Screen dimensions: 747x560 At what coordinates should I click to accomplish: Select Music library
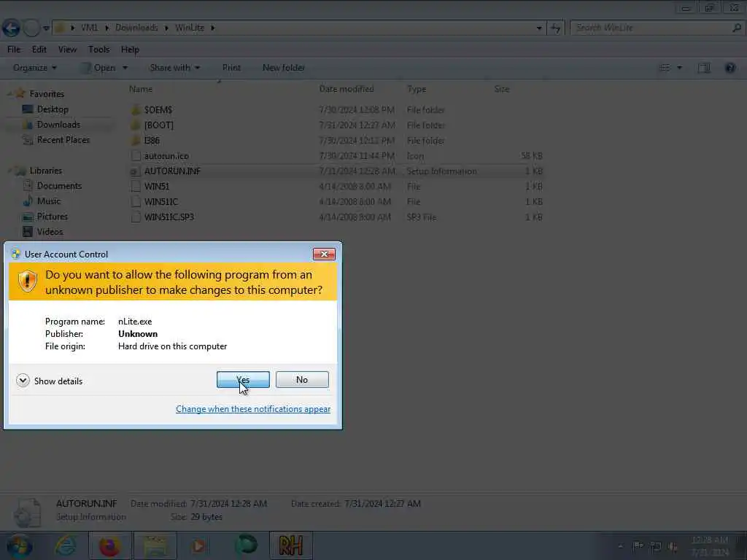[x=49, y=201]
